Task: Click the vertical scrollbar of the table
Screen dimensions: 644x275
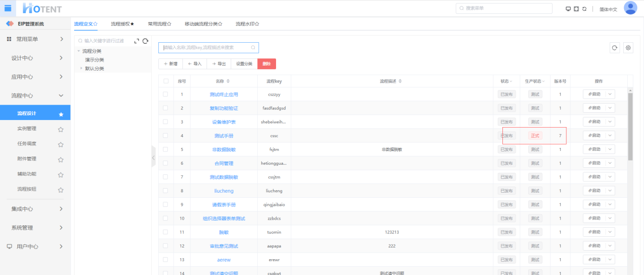Action: (630, 127)
